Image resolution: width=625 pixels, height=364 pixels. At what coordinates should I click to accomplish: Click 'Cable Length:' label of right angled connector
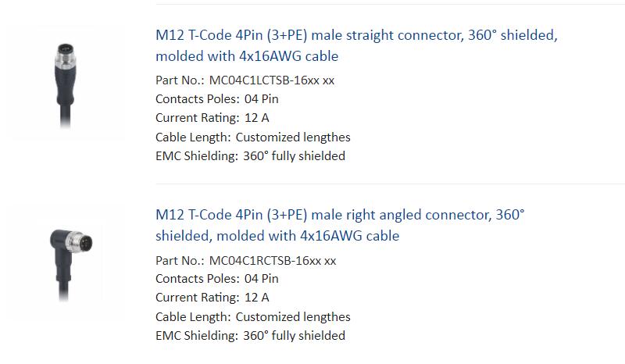coord(193,317)
